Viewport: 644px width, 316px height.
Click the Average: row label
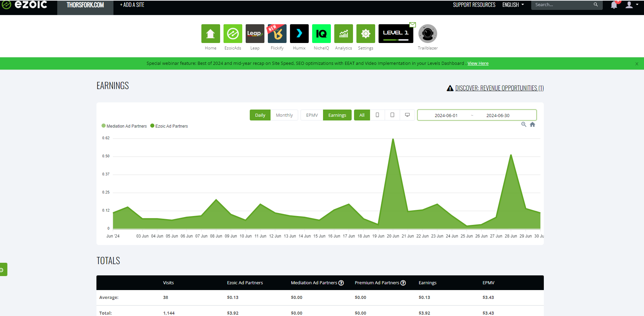[x=109, y=297]
